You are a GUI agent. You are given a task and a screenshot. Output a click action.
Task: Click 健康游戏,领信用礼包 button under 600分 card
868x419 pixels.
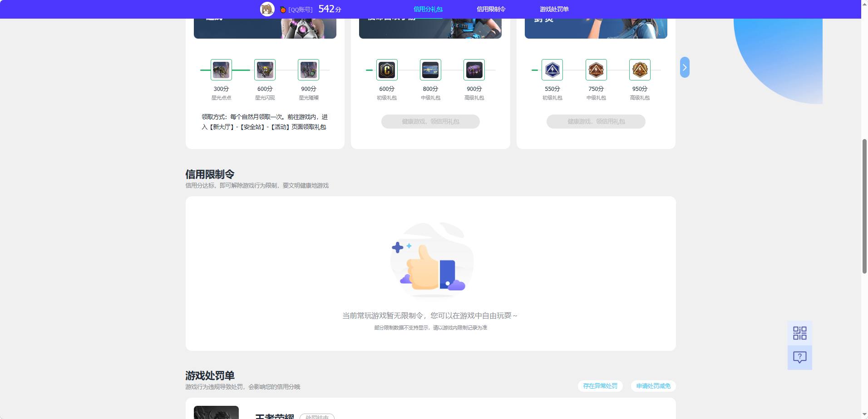[430, 121]
